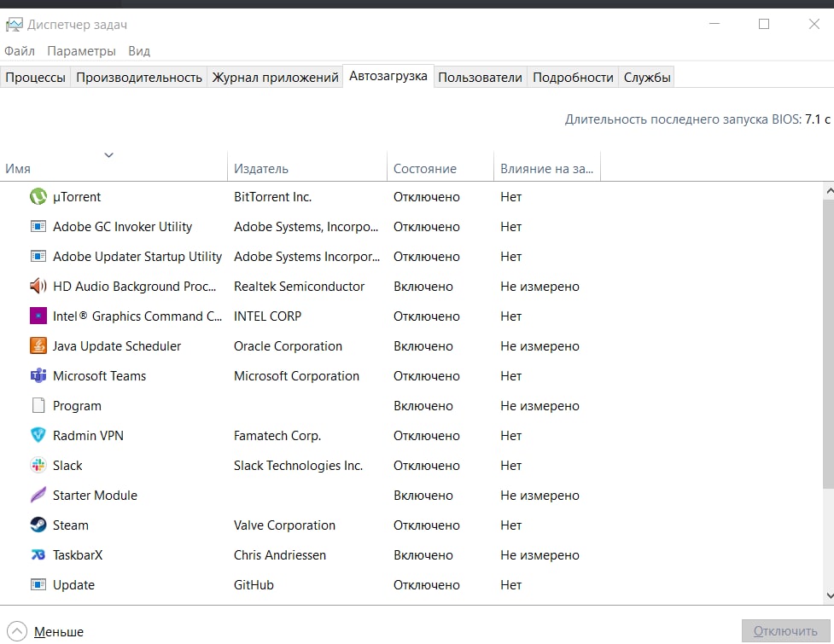
Task: Switch to the Процессы tab
Action: (x=35, y=78)
